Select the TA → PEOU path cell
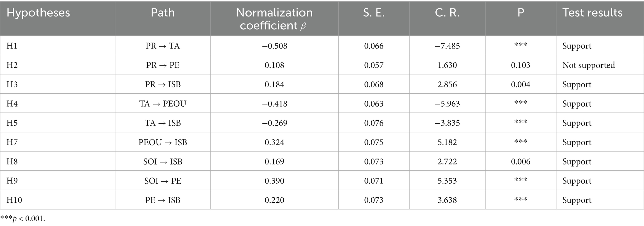The height and width of the screenshot is (226, 644). [163, 104]
